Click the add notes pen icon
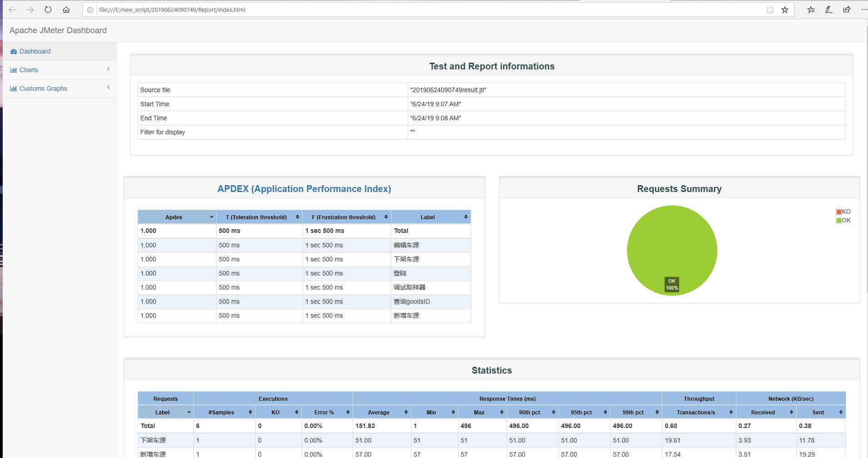 tap(829, 10)
